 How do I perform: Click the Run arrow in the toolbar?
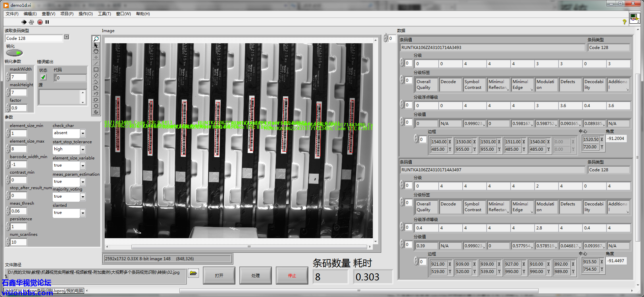24,22
